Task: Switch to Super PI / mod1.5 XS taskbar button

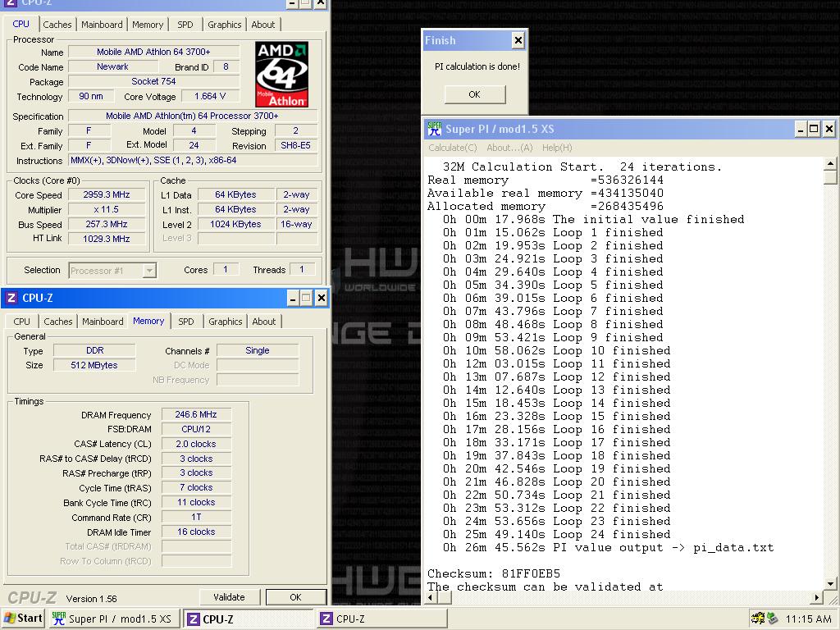Action: [x=113, y=619]
